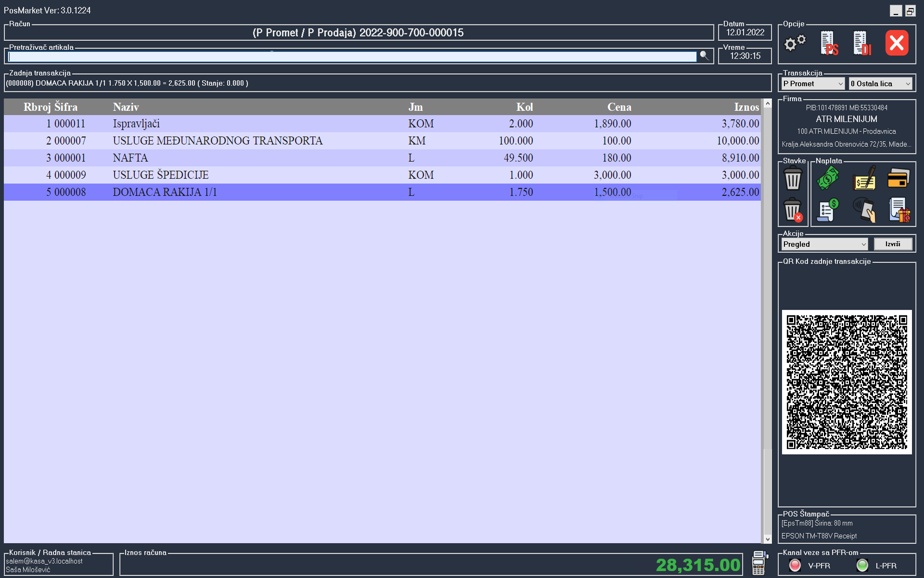Click the last transaction description text
Screen dimensions: 924x578
tap(127, 83)
